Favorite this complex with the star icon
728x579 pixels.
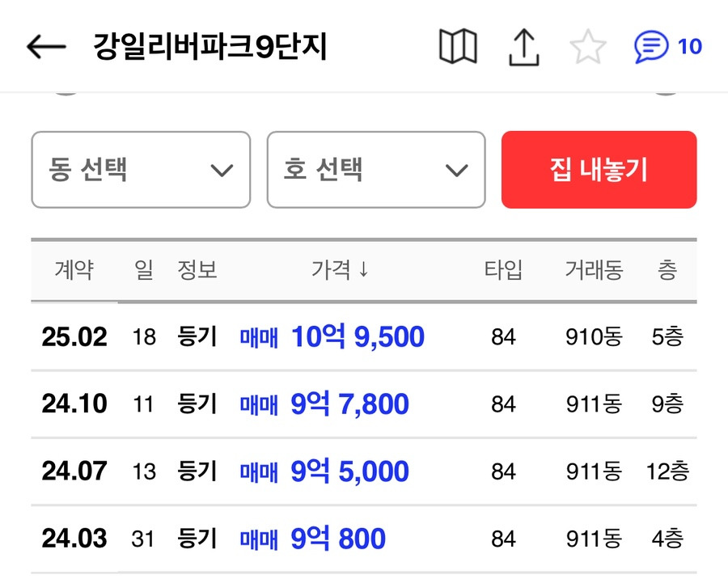[x=588, y=46]
